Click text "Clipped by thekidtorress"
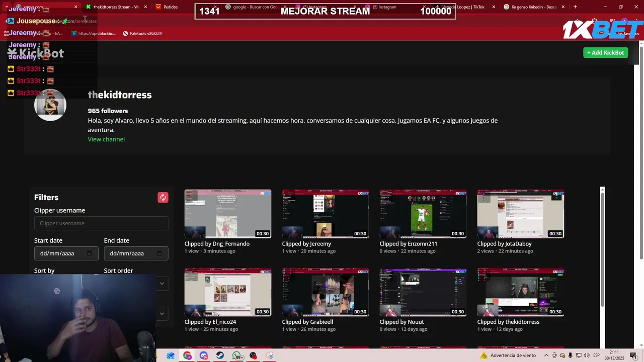The width and height of the screenshot is (644, 362). (508, 322)
